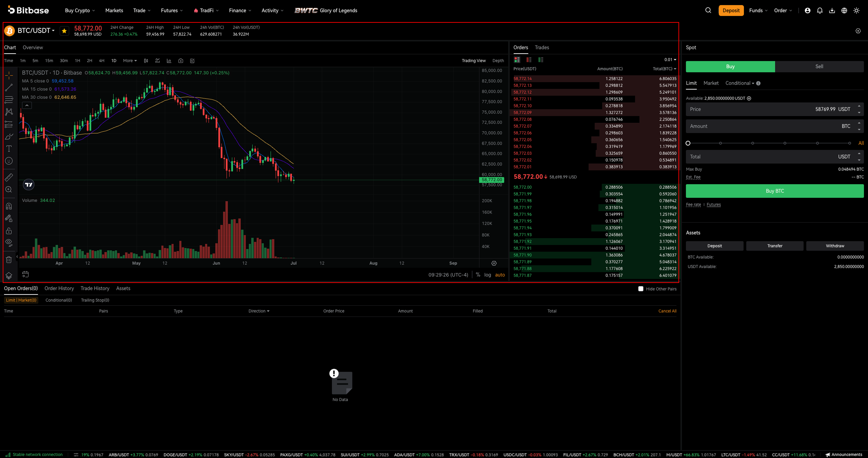
Task: Click the zoom in tool
Action: pyautogui.click(x=9, y=190)
